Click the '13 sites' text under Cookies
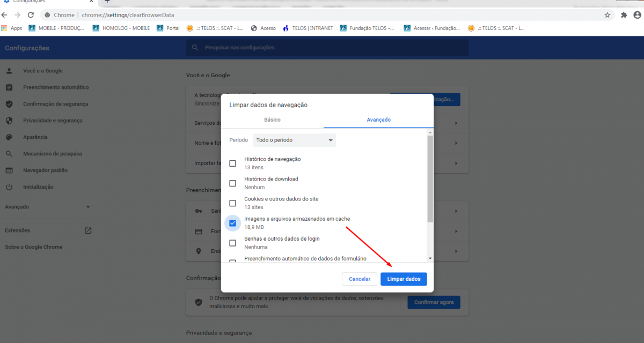This screenshot has width=644, height=343. click(x=254, y=207)
